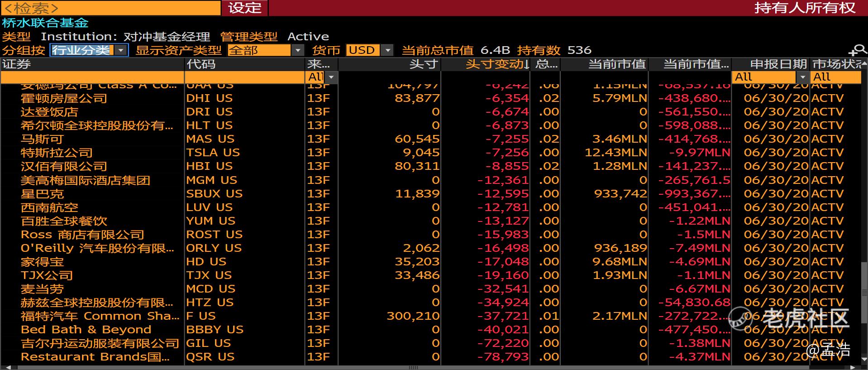Image resolution: width=868 pixels, height=370 pixels.
Task: Click the 13F source cell in HD US row
Action: coord(319,262)
